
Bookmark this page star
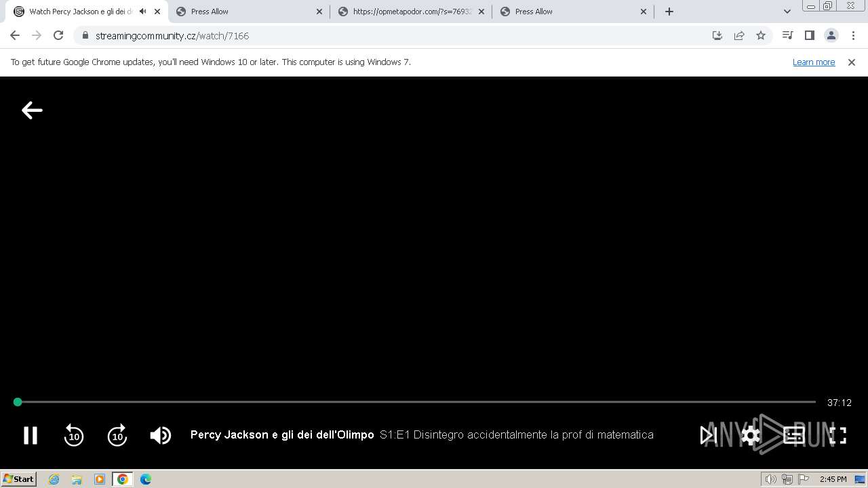pyautogui.click(x=761, y=36)
